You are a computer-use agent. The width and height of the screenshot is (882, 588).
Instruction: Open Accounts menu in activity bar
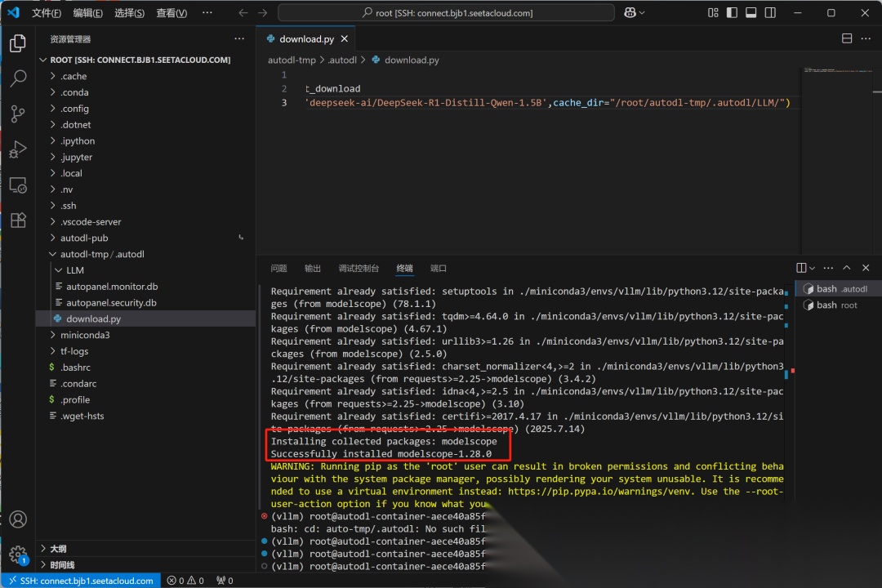coord(18,519)
